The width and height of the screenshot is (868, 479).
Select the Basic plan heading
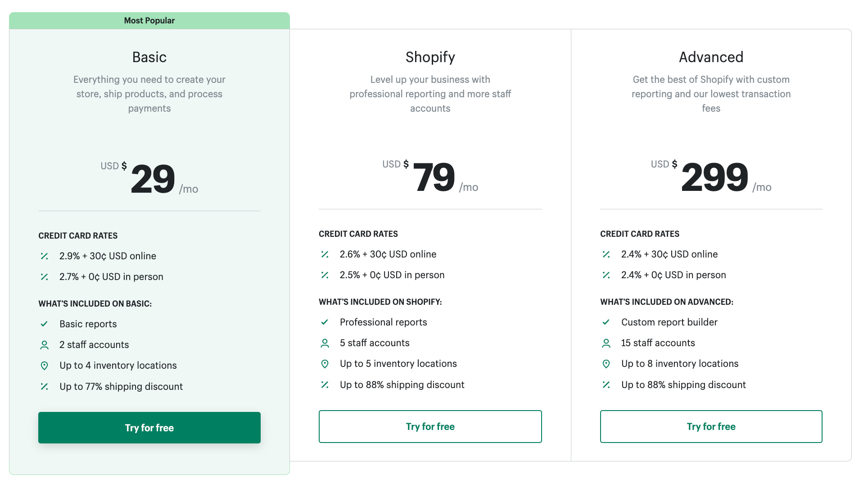(x=149, y=57)
